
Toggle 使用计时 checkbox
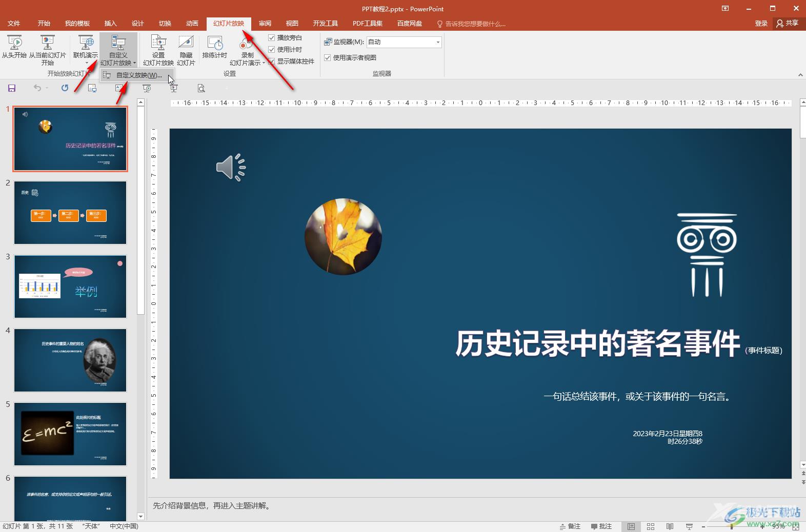(x=272, y=49)
